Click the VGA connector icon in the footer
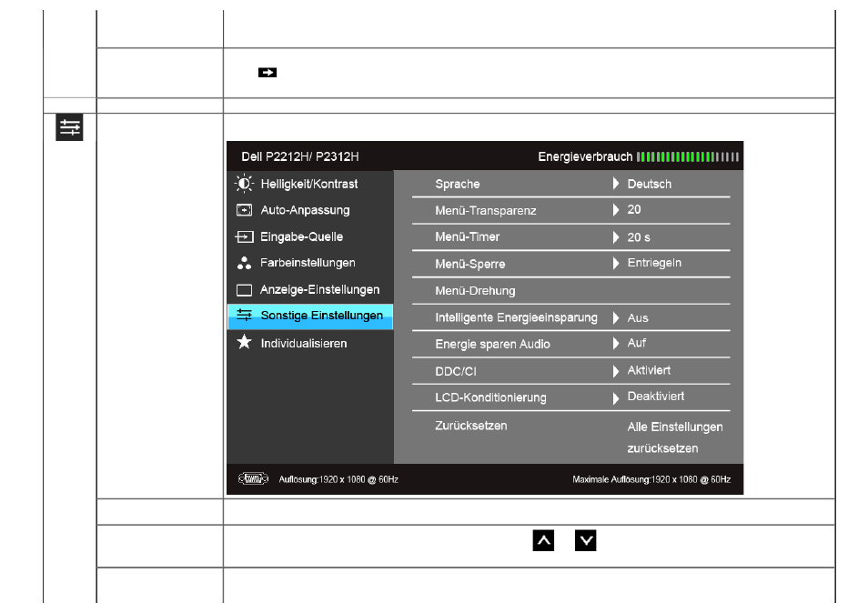 (x=253, y=478)
